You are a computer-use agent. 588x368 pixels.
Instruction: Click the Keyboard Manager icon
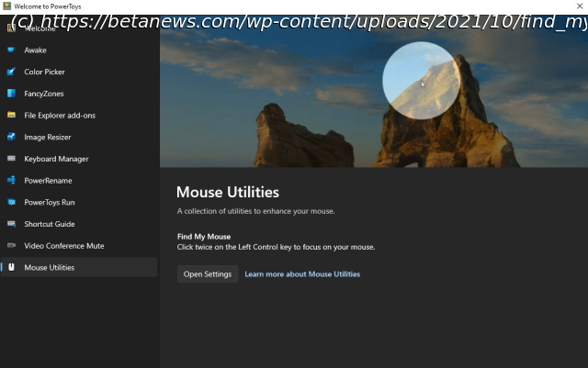tap(11, 159)
